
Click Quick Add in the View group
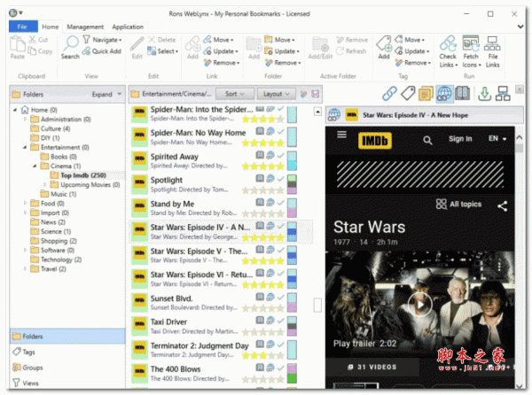[x=106, y=51]
